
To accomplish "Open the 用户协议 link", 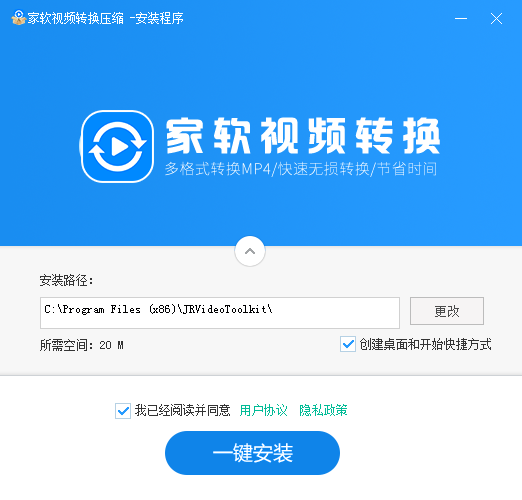I will [263, 410].
